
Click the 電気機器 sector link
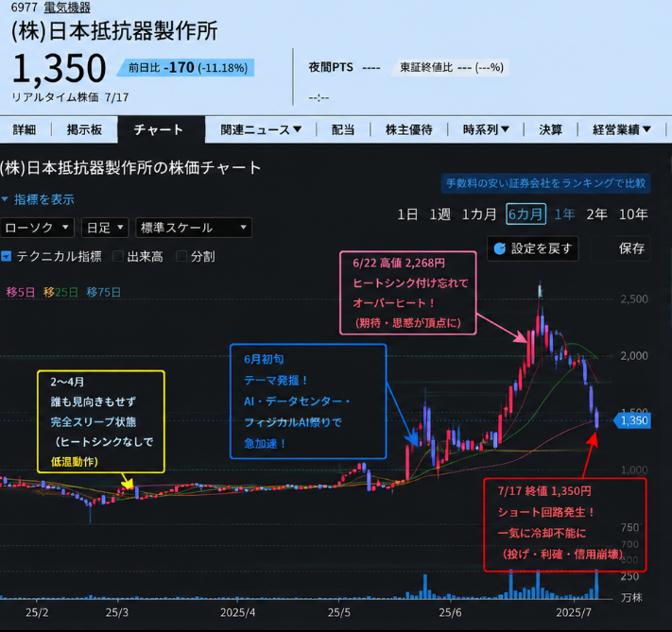pos(67,8)
